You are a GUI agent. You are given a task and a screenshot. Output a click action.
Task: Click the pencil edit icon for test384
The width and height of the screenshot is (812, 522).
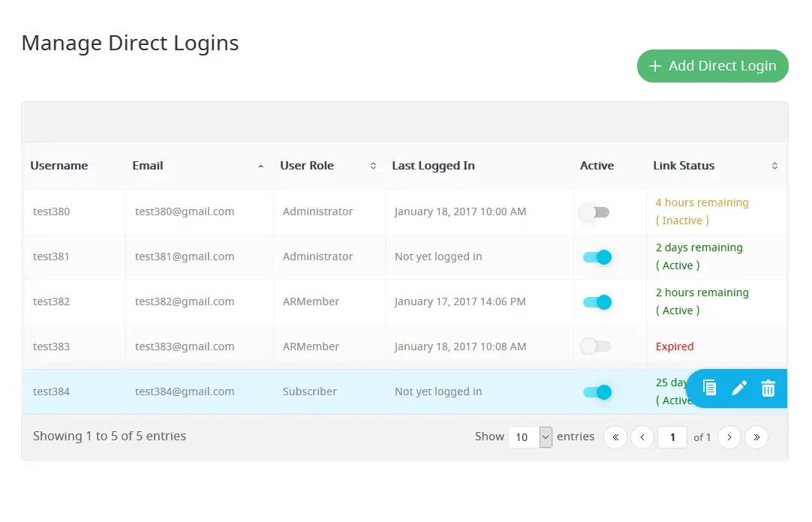739,388
